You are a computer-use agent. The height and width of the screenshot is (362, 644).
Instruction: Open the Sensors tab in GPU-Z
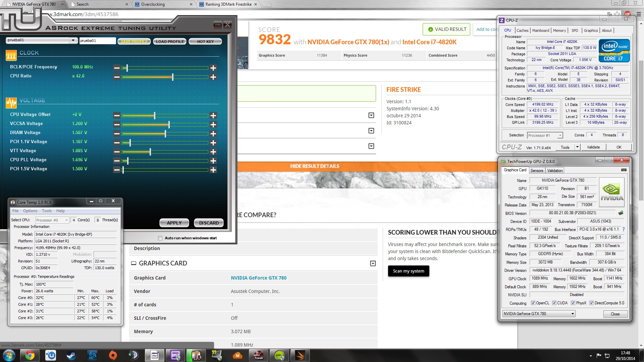point(537,171)
